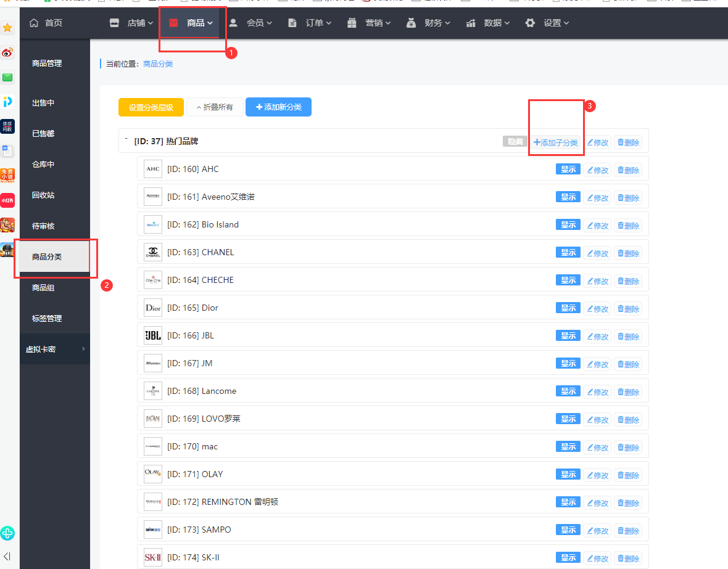
Task: Open the yellow star favorites icon in browser sidebar
Action: coord(7,28)
